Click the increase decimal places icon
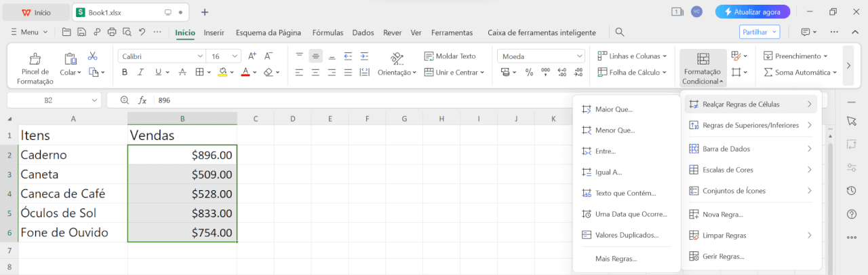Screen dimensions: 868x275 [561, 72]
